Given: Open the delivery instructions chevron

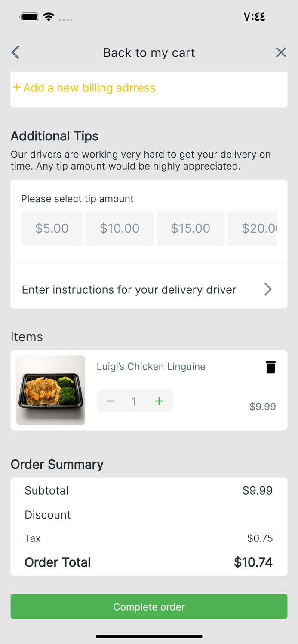Looking at the screenshot, I should point(267,289).
